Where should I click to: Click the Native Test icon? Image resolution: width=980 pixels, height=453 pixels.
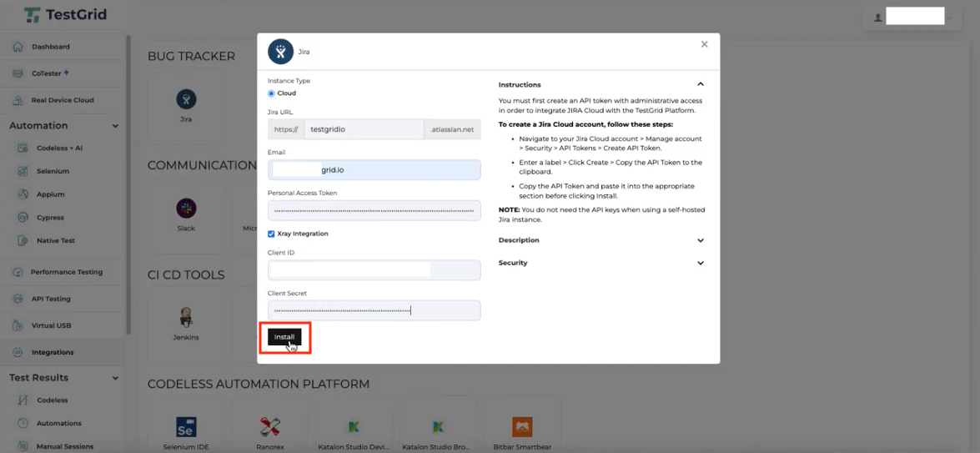23,240
